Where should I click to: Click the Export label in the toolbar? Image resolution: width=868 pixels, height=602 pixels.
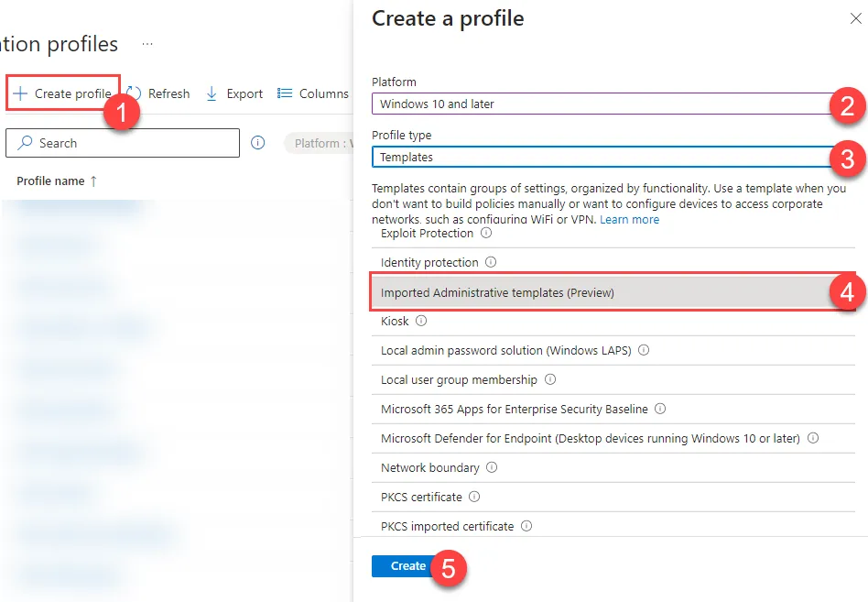click(244, 93)
